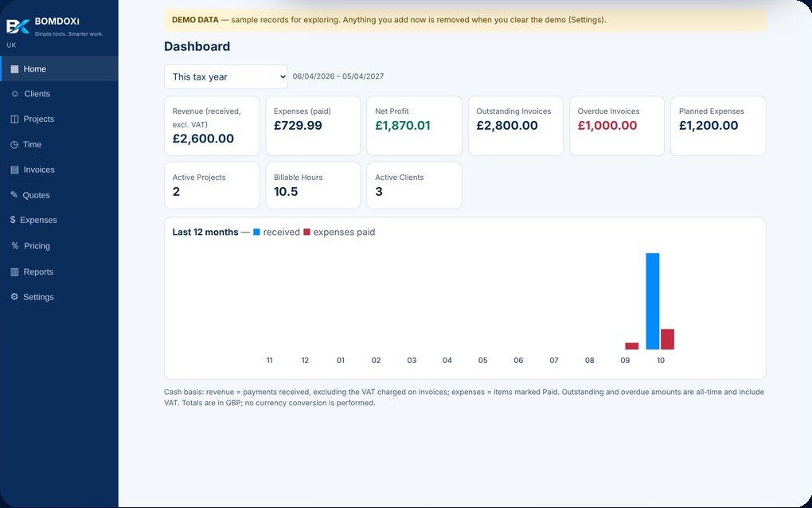Open Reports from sidebar
This screenshot has height=508, width=812.
tap(59, 272)
